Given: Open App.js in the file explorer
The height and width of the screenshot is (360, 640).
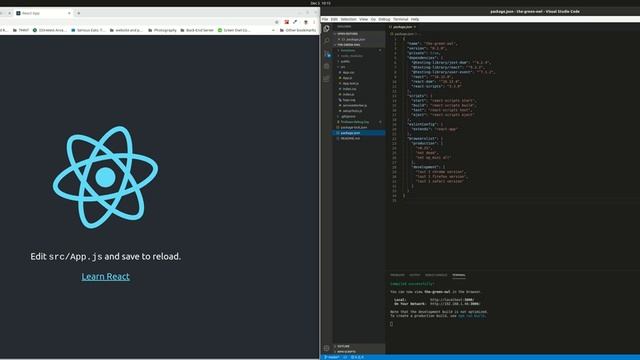Looking at the screenshot, I should pos(359,78).
